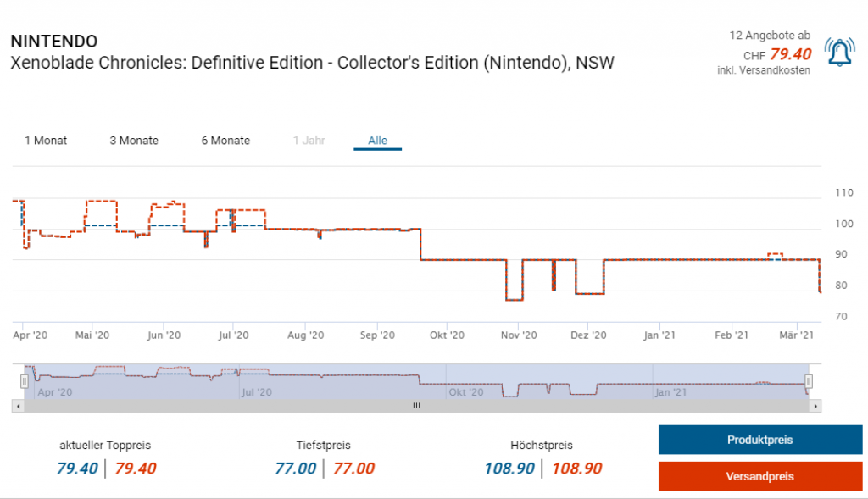Click Jul '20 label in mini navigator chart
This screenshot has height=499, width=868.
(256, 392)
